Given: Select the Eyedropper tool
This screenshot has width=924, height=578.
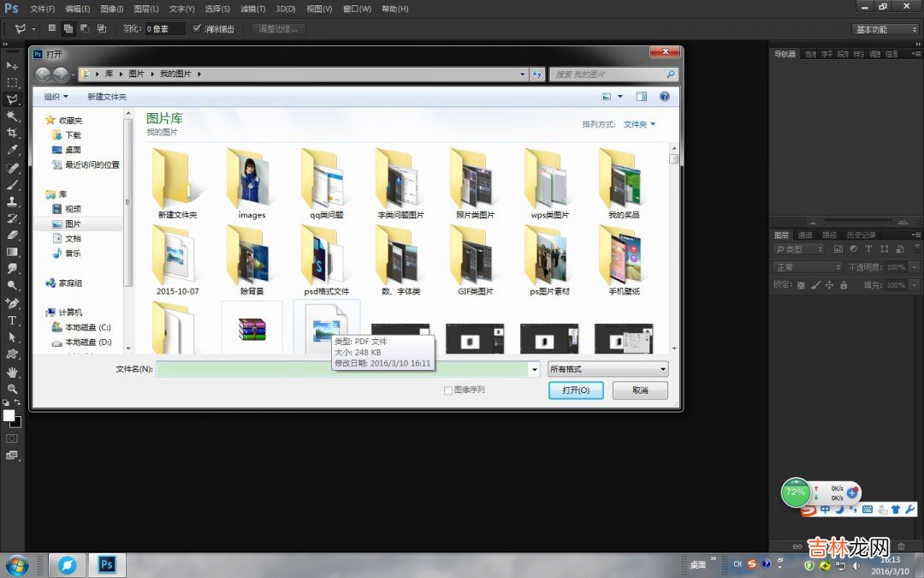Looking at the screenshot, I should coord(12,150).
